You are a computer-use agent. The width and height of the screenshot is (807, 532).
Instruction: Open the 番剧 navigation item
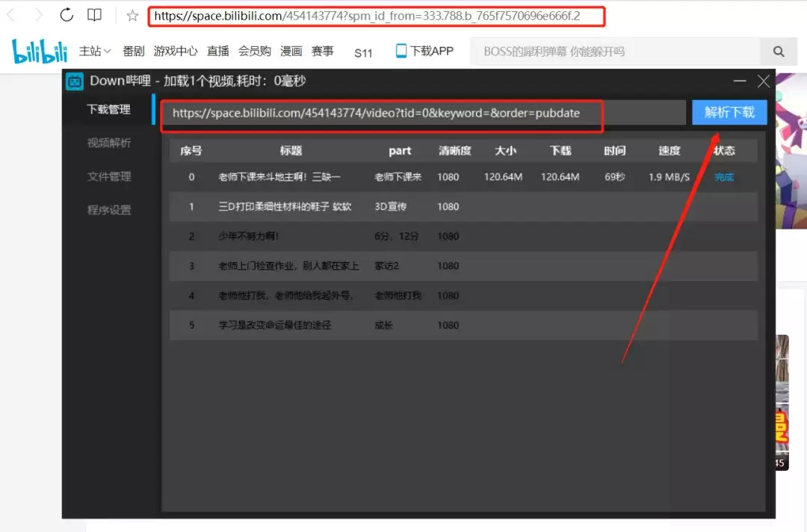click(x=133, y=51)
